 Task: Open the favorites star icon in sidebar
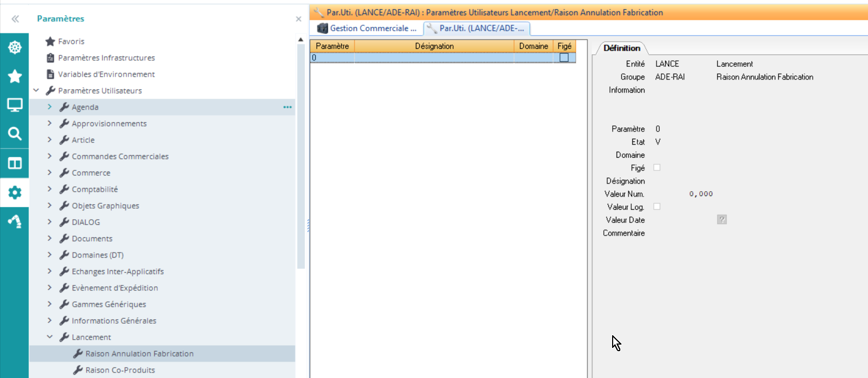[x=15, y=76]
